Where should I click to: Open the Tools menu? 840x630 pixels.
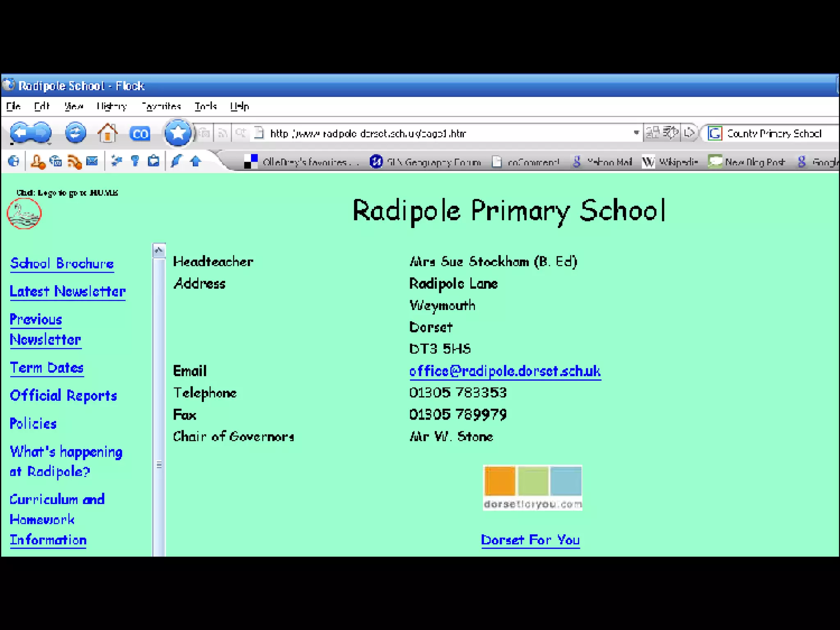pyautogui.click(x=205, y=107)
